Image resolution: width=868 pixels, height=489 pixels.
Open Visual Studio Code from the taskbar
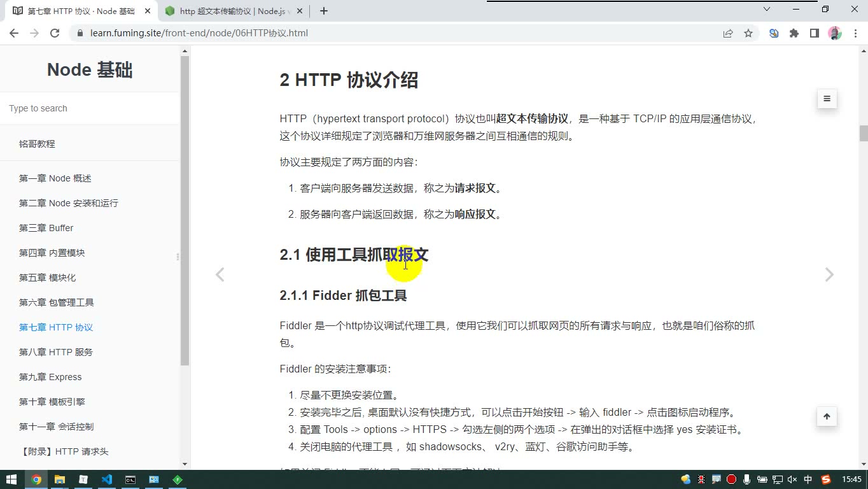click(x=107, y=479)
